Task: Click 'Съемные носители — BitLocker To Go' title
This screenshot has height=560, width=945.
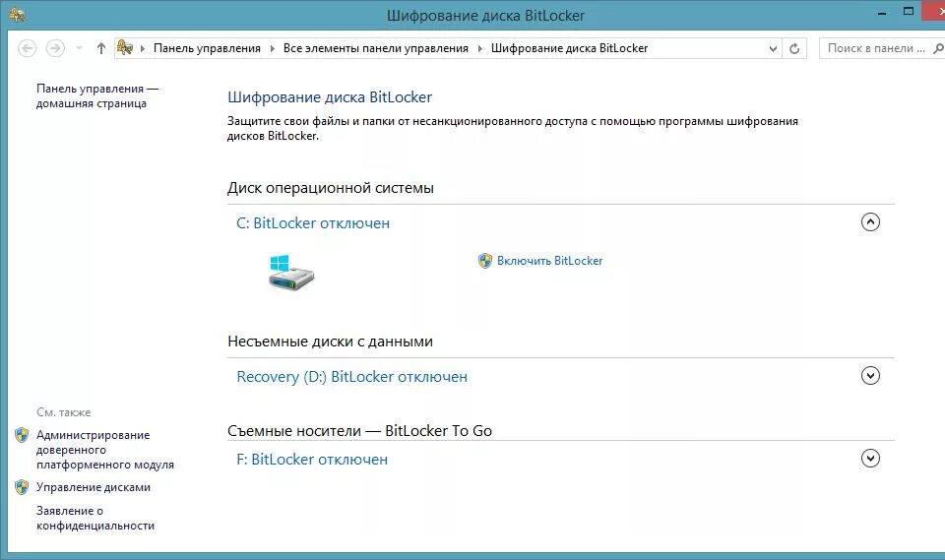Action: coord(360,430)
